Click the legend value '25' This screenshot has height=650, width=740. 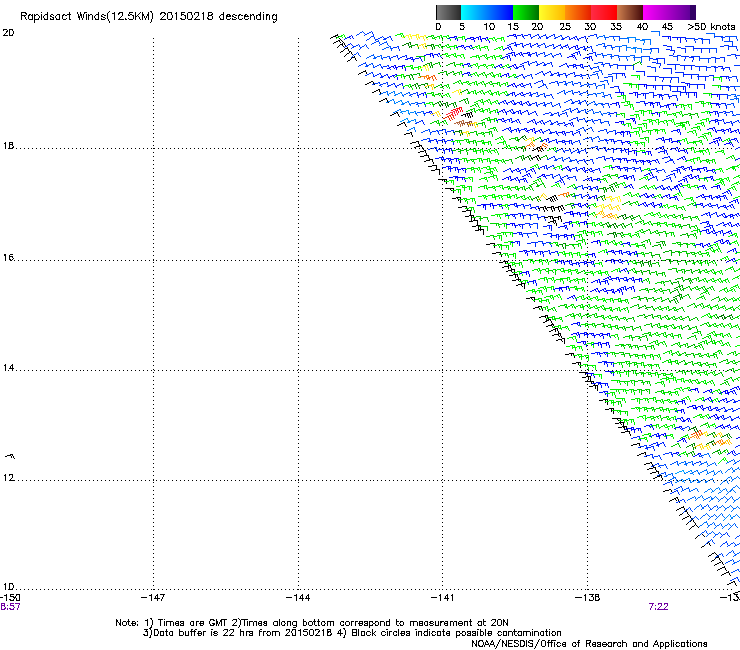[565, 27]
